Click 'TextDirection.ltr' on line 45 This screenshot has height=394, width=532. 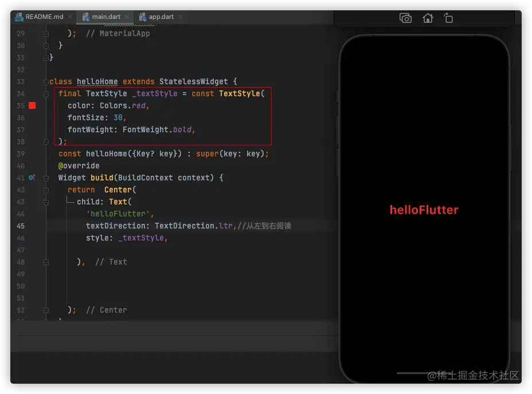pos(193,226)
